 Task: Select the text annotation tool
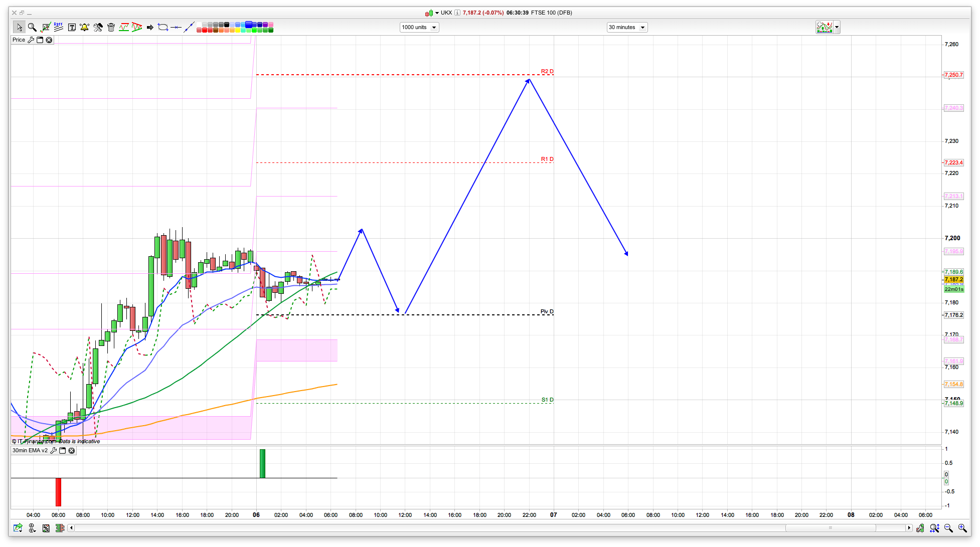click(x=72, y=27)
